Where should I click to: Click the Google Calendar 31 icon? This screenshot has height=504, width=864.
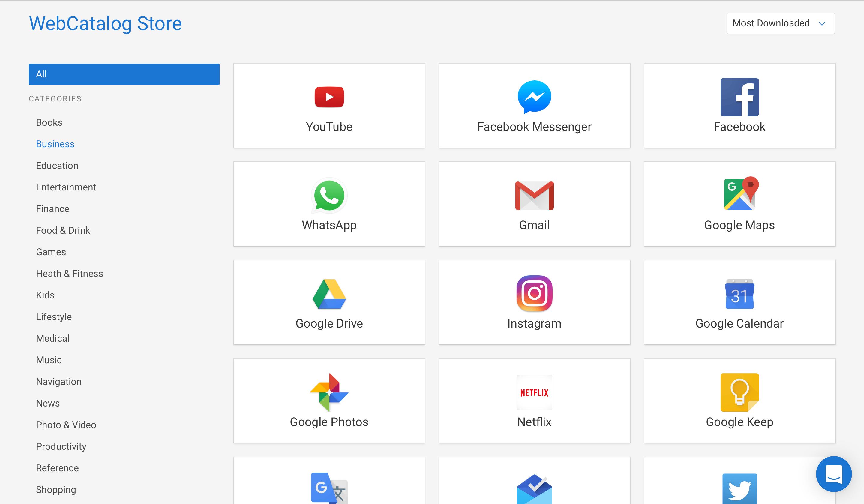[x=739, y=294]
